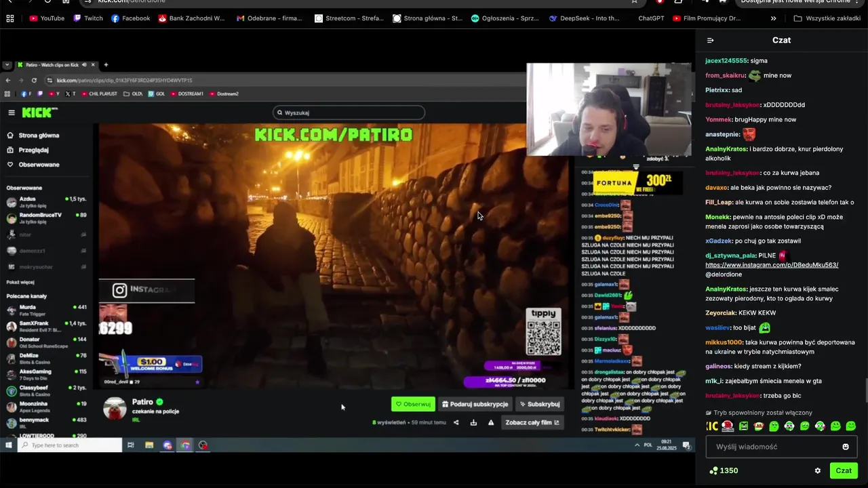Open recommended channel DeMize
The height and width of the screenshot is (488, 868).
(46, 358)
